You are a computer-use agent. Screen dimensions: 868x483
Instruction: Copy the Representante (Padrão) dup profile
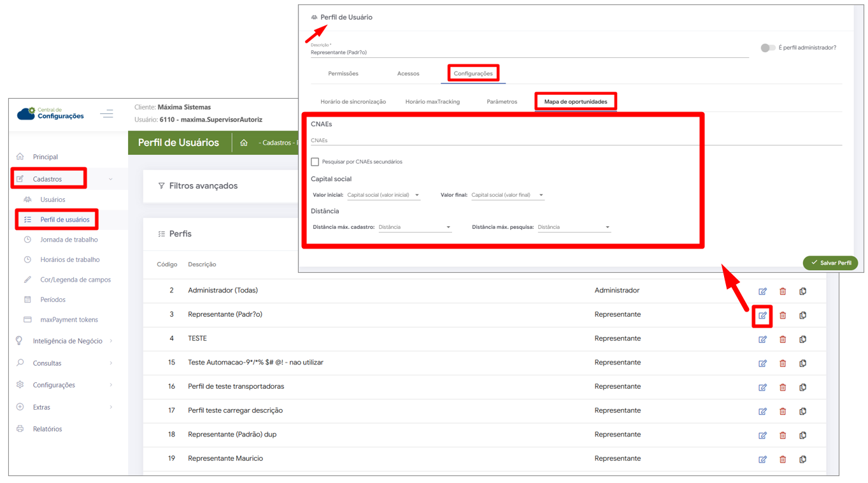coord(802,435)
